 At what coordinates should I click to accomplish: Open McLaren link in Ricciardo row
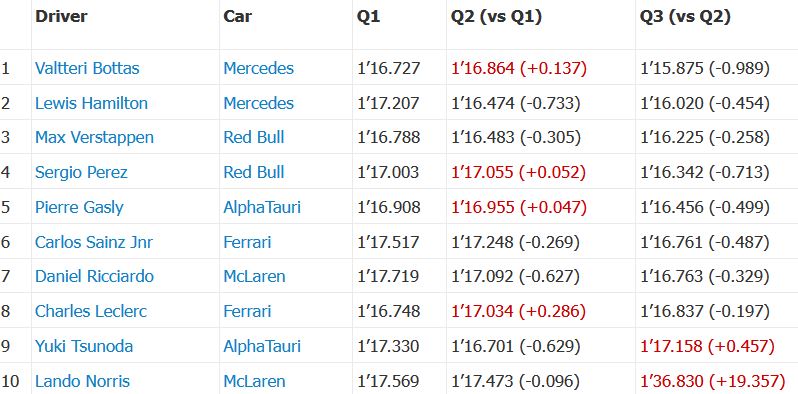(254, 276)
